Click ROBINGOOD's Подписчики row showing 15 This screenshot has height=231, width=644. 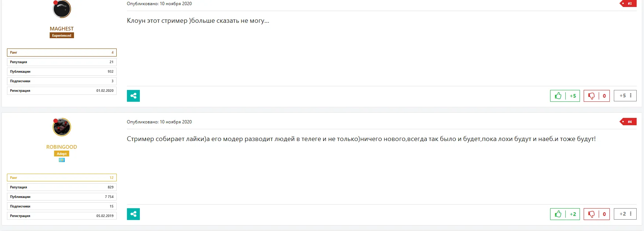coord(62,206)
